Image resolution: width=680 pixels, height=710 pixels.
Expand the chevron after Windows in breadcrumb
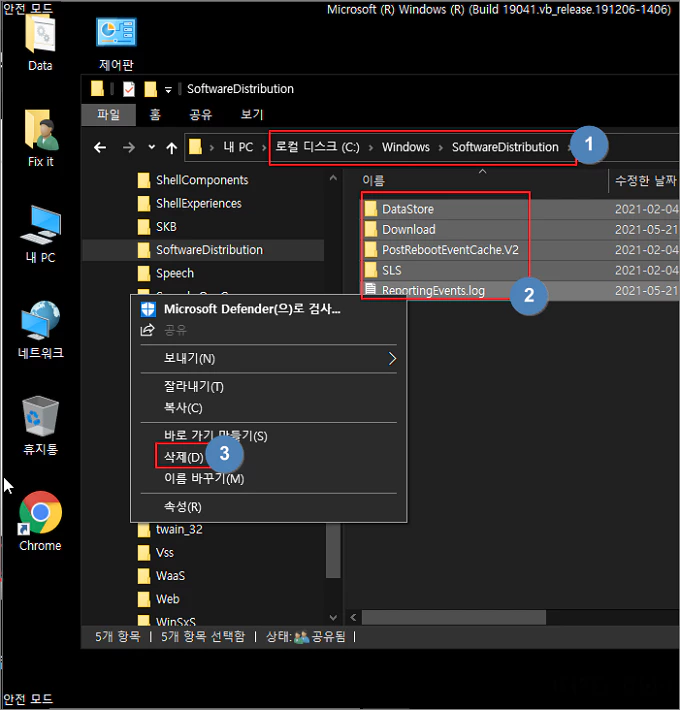click(x=441, y=148)
